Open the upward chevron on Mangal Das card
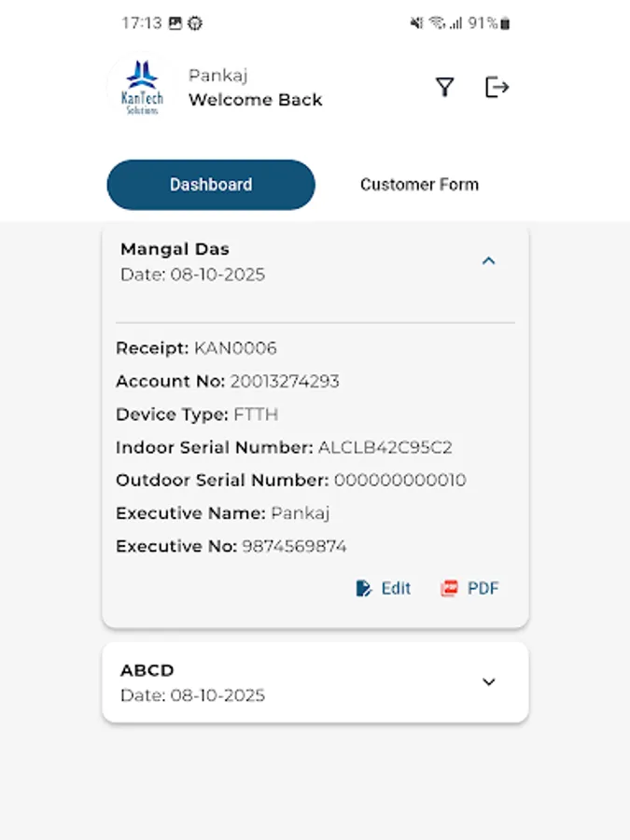 coord(489,261)
